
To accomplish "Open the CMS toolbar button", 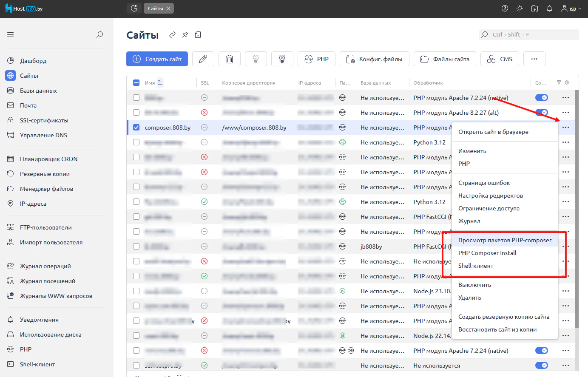I will (500, 59).
